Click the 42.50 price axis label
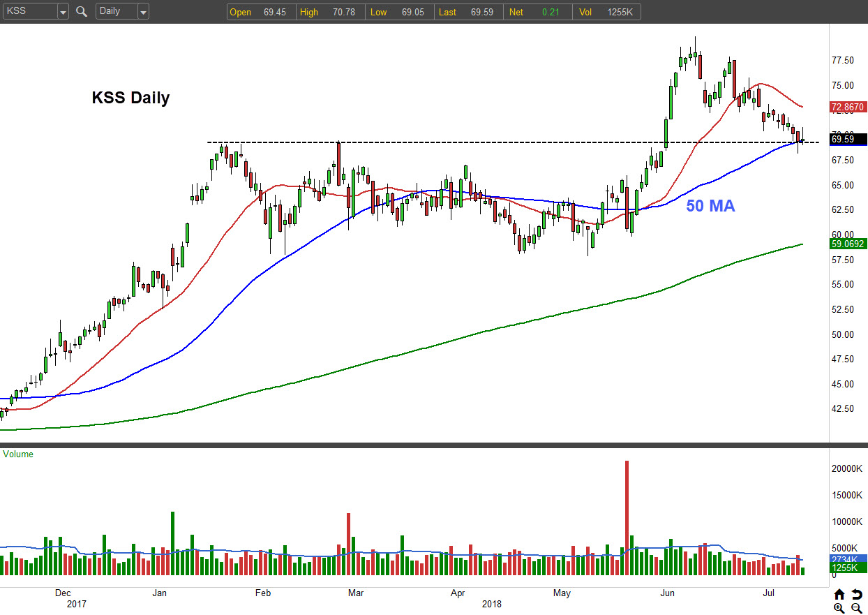Image resolution: width=868 pixels, height=615 pixels. click(x=844, y=408)
